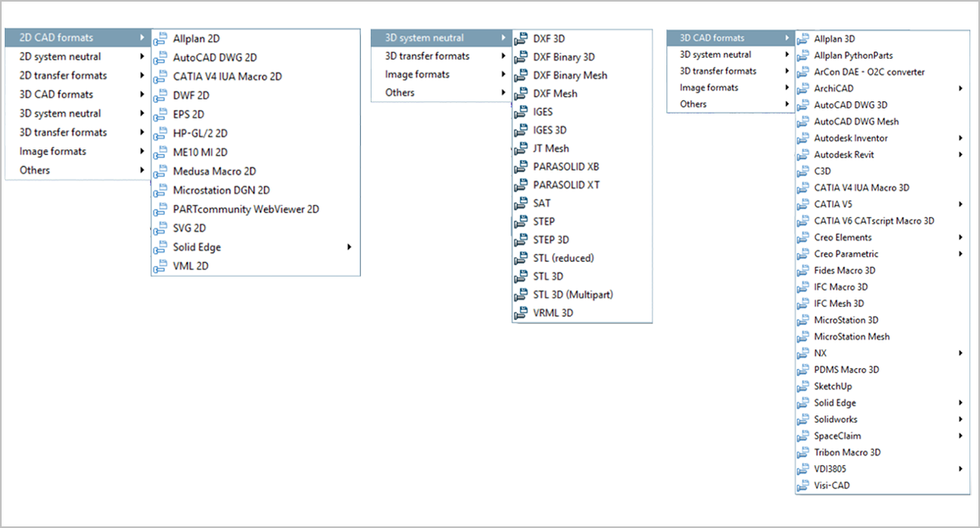
Task: Click the icon next to SketchUp
Action: [x=802, y=386]
